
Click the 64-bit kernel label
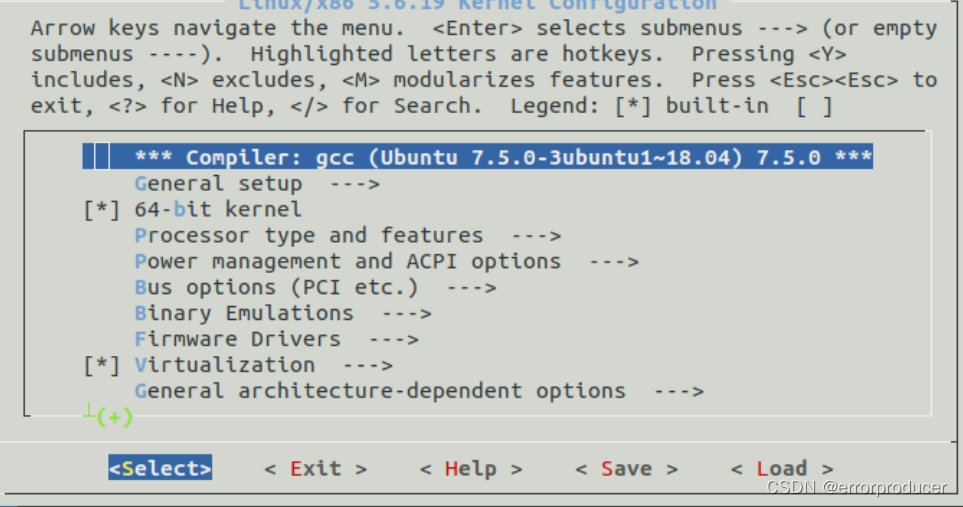click(218, 210)
